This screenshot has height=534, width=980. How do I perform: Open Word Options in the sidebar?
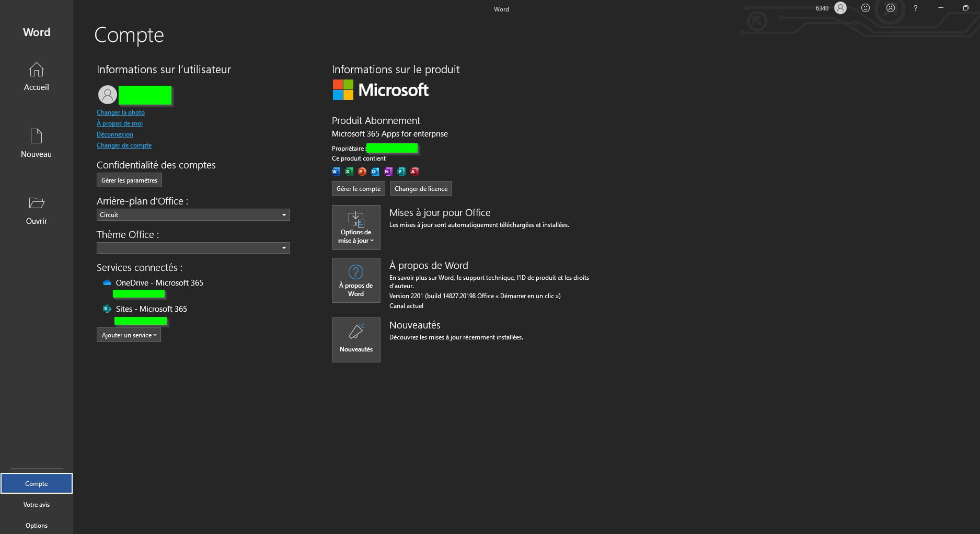[x=37, y=525]
